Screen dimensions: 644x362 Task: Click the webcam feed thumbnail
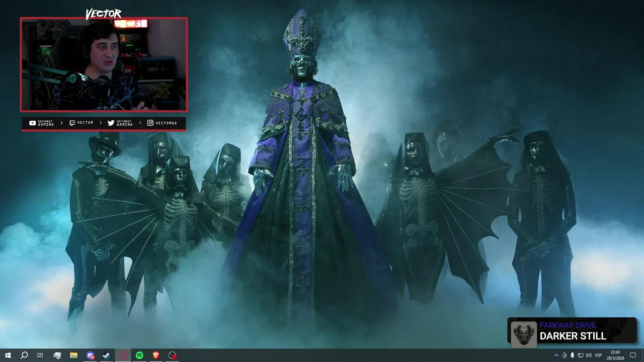coord(104,64)
